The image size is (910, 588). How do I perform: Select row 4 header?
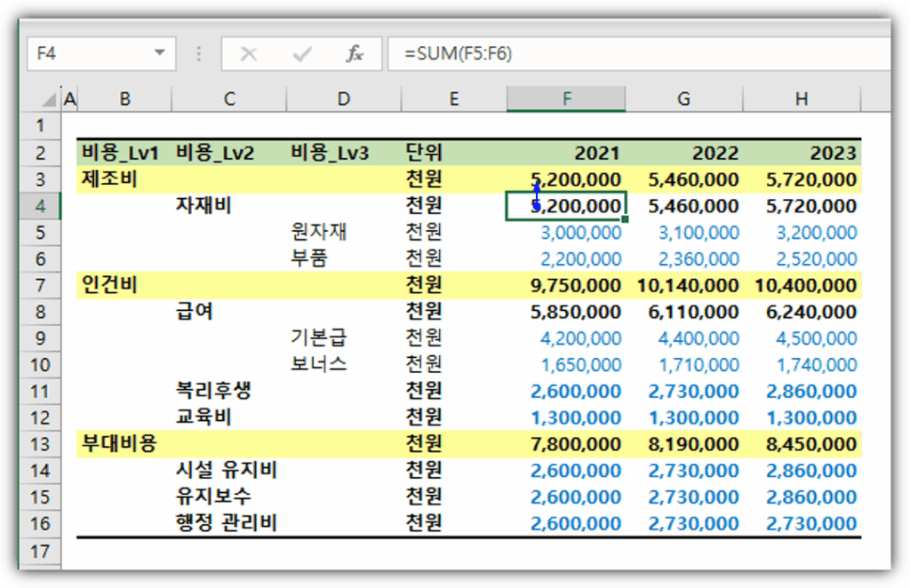point(40,206)
